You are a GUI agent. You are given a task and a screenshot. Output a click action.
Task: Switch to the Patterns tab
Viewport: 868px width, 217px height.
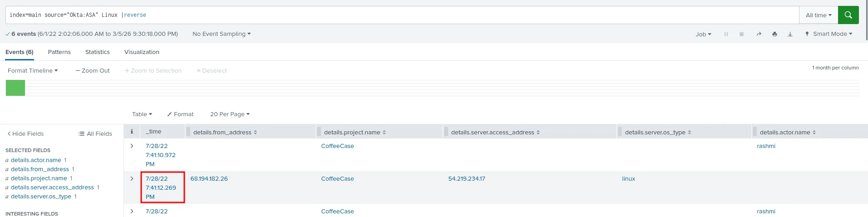coord(59,52)
